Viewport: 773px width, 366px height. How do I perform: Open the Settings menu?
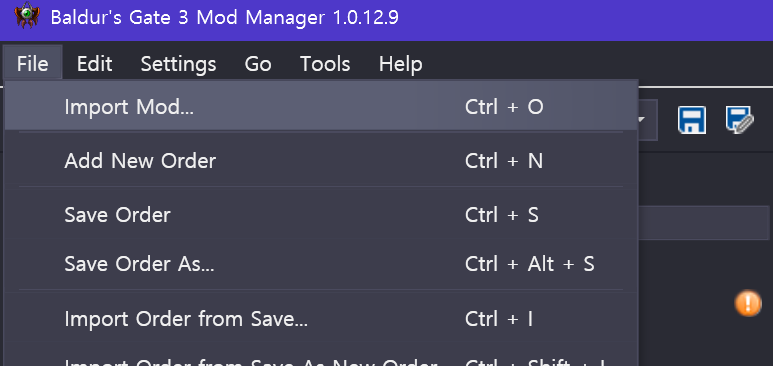click(x=178, y=64)
